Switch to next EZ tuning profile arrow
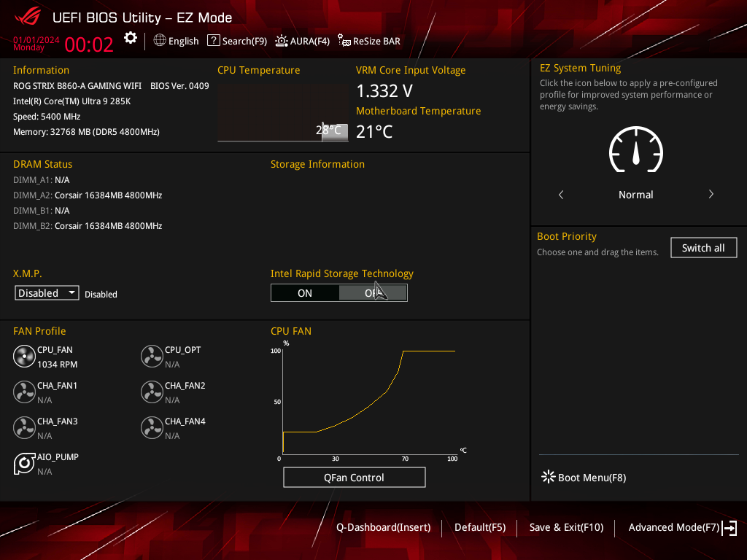 (x=711, y=195)
